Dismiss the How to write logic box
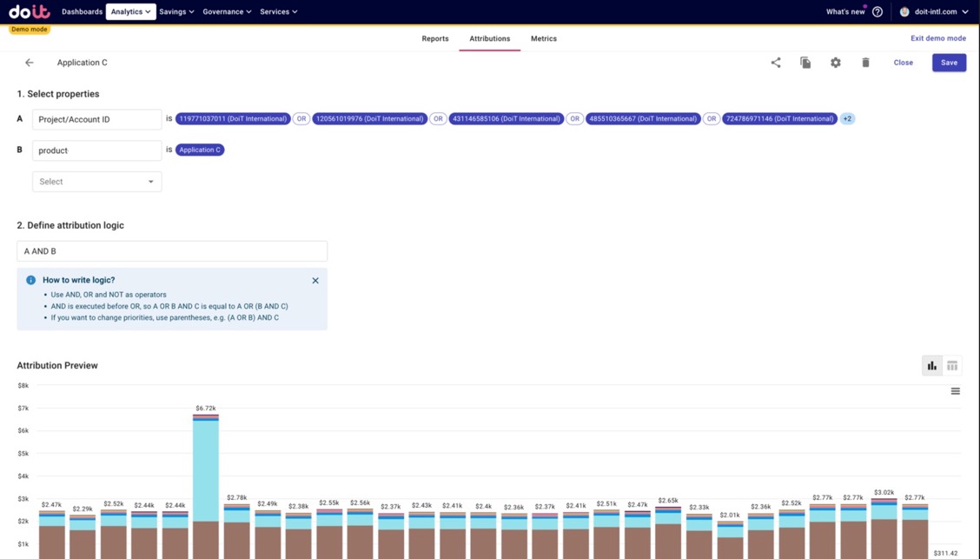The height and width of the screenshot is (559, 980). [315, 281]
